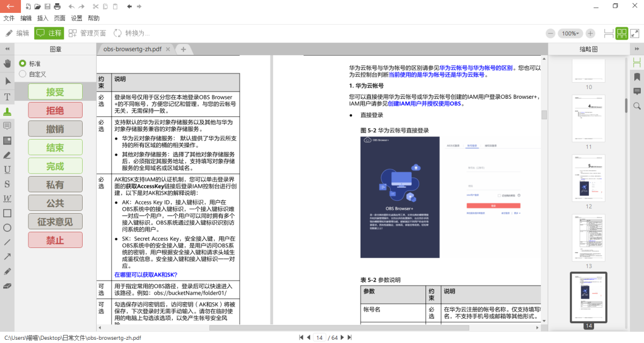Open the 100% zoom level dropdown
This screenshot has width=644, height=343.
pos(570,33)
